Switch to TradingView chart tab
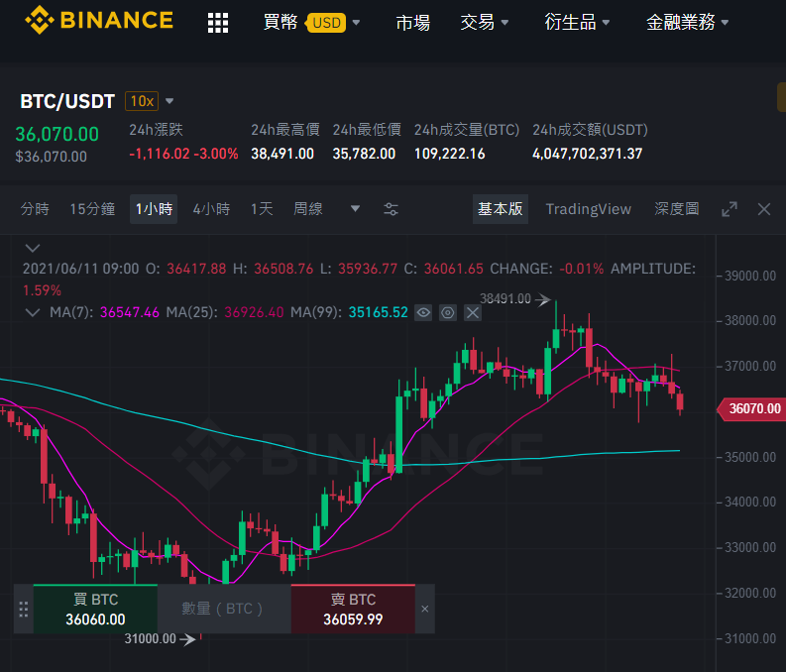 588,209
